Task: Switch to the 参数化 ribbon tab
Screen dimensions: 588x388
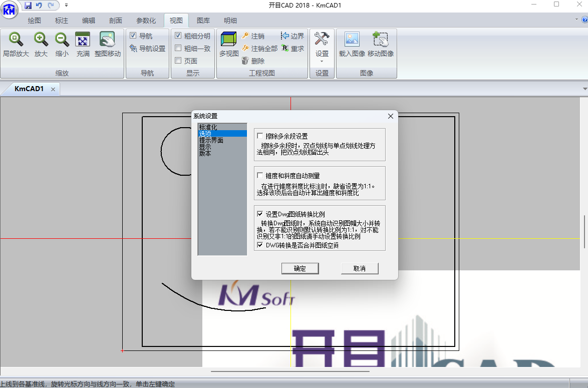Action: click(147, 21)
